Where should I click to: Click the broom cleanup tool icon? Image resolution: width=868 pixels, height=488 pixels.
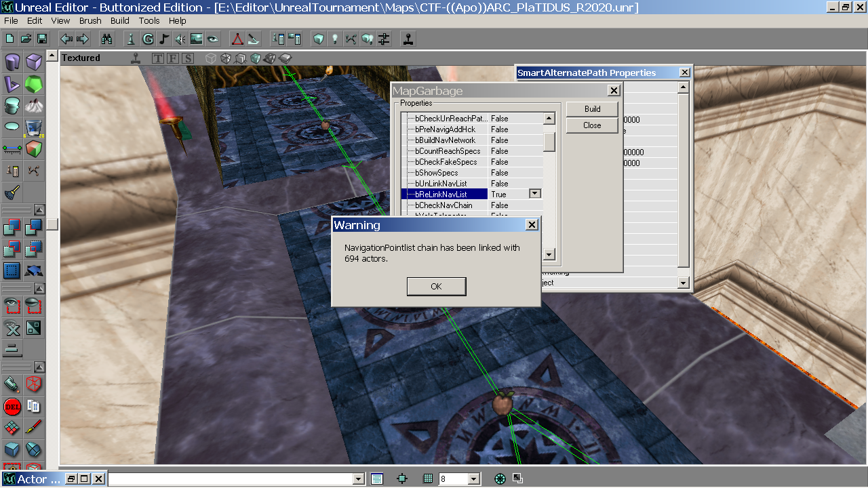coord(12,192)
